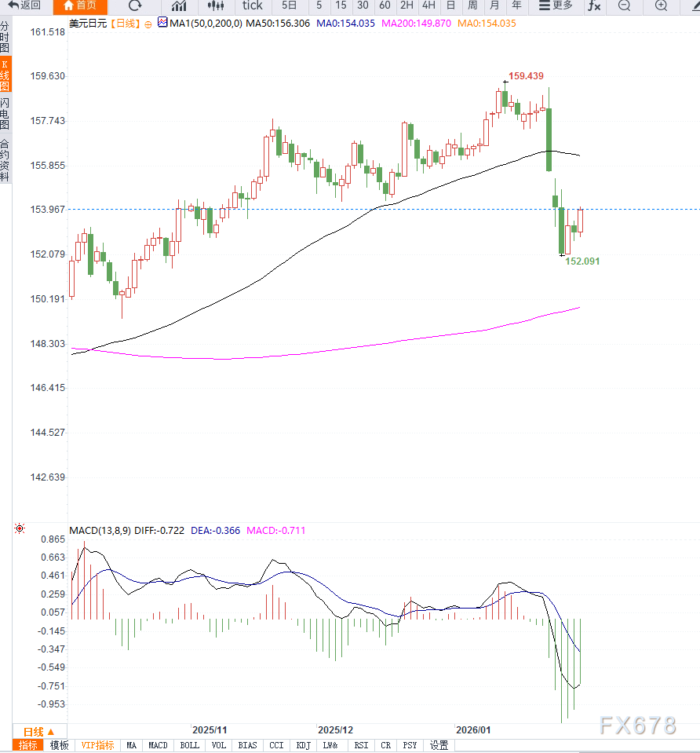Switch to the 分时图 side view
Viewport: 700px width, 753px height.
[x=5, y=37]
